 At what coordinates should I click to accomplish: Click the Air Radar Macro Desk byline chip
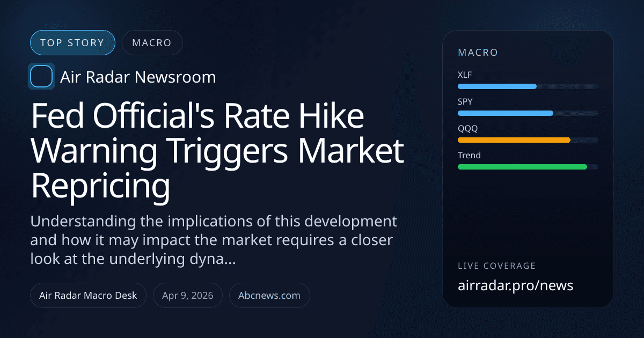pyautogui.click(x=88, y=295)
